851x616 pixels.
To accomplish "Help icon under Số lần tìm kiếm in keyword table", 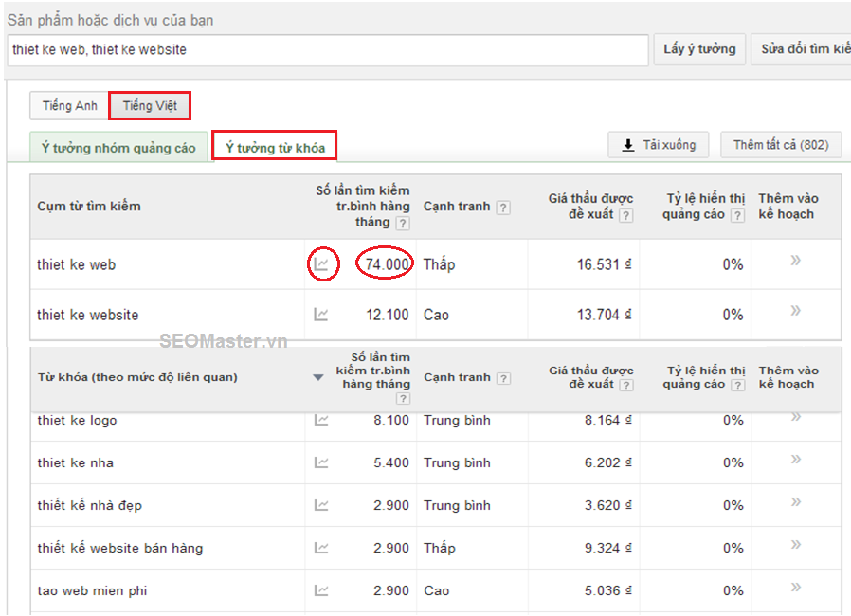I will tap(403, 398).
